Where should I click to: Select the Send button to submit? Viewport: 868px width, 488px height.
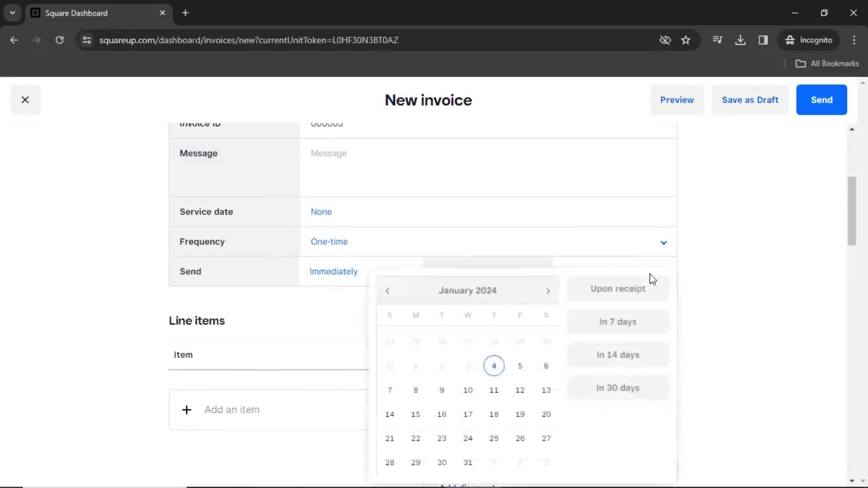click(821, 99)
